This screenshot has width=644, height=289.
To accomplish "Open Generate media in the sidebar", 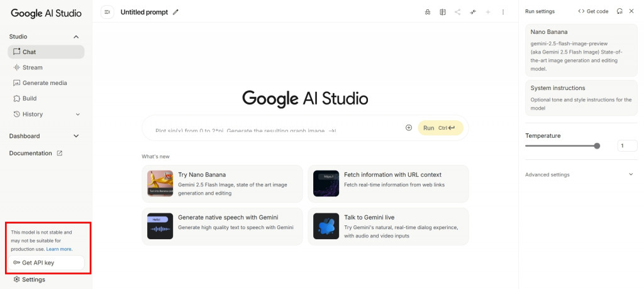I will (46, 83).
